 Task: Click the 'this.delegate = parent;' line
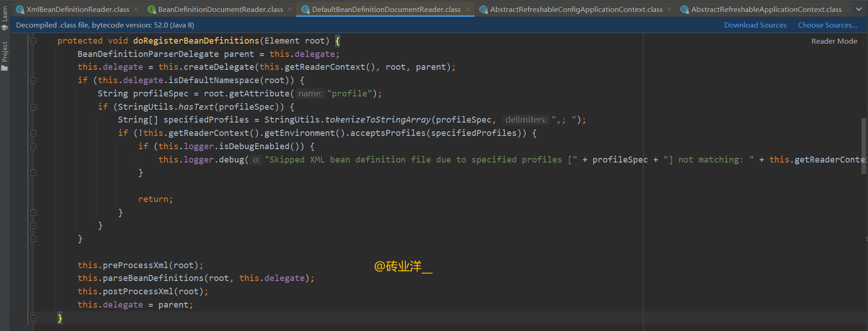(135, 305)
